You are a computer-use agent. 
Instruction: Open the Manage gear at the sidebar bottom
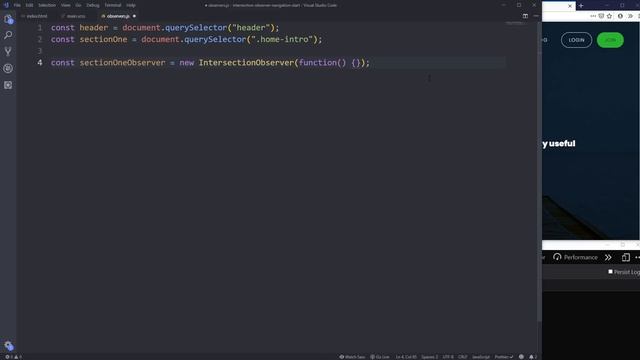click(9, 346)
